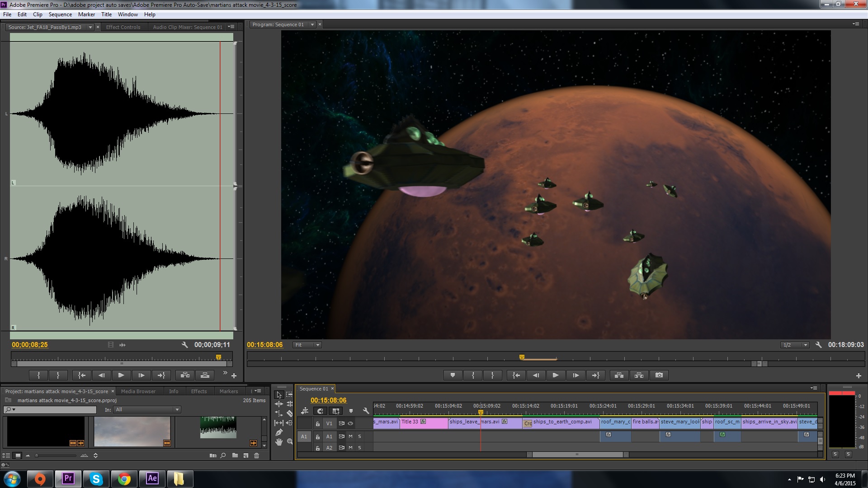The image size is (868, 488).
Task: Mute audio track A2
Action: coord(350,448)
